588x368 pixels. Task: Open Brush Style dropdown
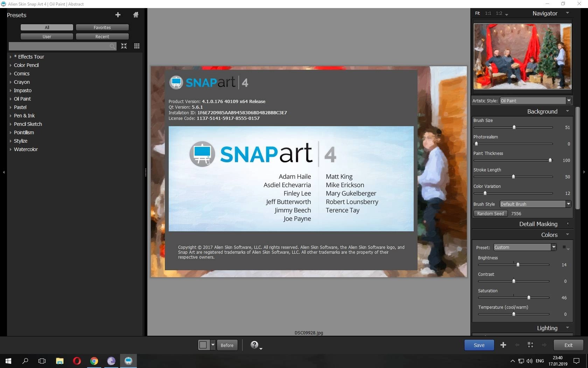(x=535, y=204)
